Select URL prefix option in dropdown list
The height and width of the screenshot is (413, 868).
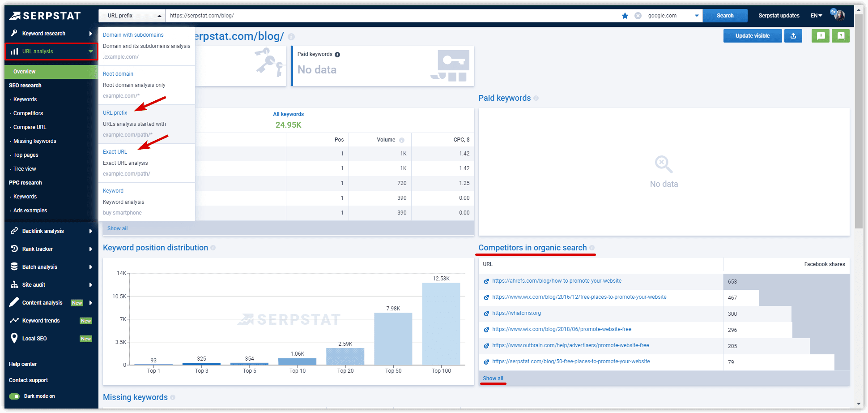click(x=147, y=124)
